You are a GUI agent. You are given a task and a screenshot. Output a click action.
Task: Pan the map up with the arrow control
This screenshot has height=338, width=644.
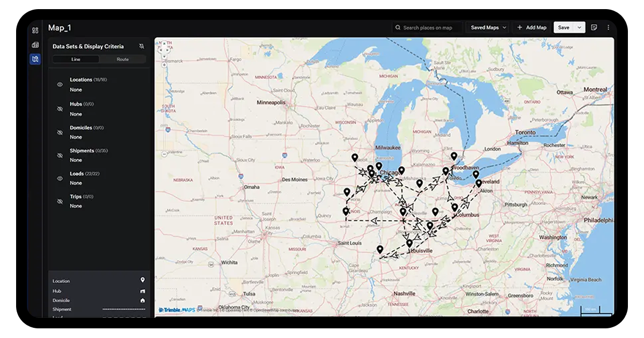[x=164, y=43]
